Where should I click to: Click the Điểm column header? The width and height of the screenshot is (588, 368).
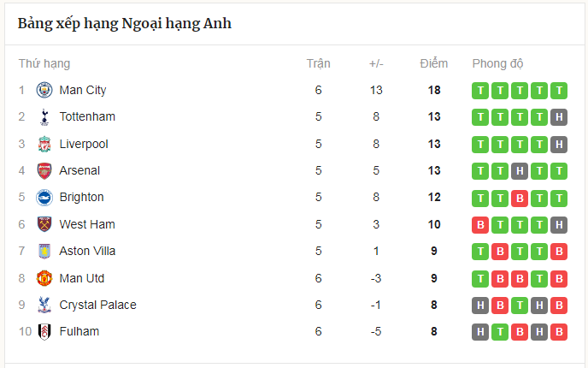click(434, 63)
